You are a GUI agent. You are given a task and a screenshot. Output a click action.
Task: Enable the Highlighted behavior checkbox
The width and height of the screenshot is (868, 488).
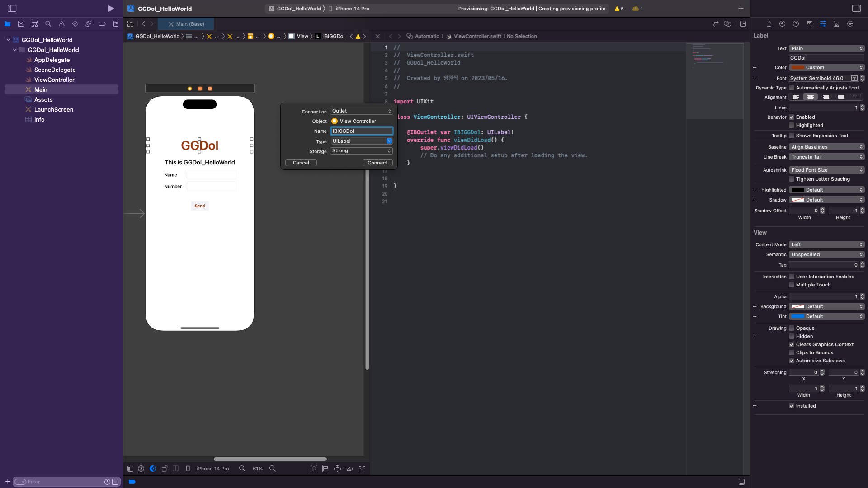792,126
